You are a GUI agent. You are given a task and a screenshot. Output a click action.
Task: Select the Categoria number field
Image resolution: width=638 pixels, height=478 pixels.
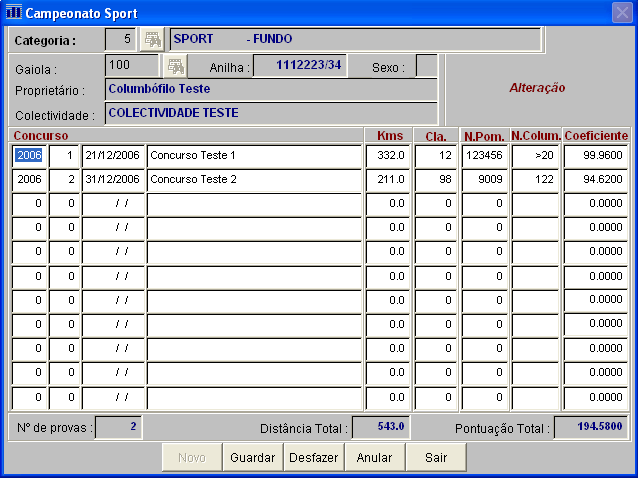tap(120, 40)
